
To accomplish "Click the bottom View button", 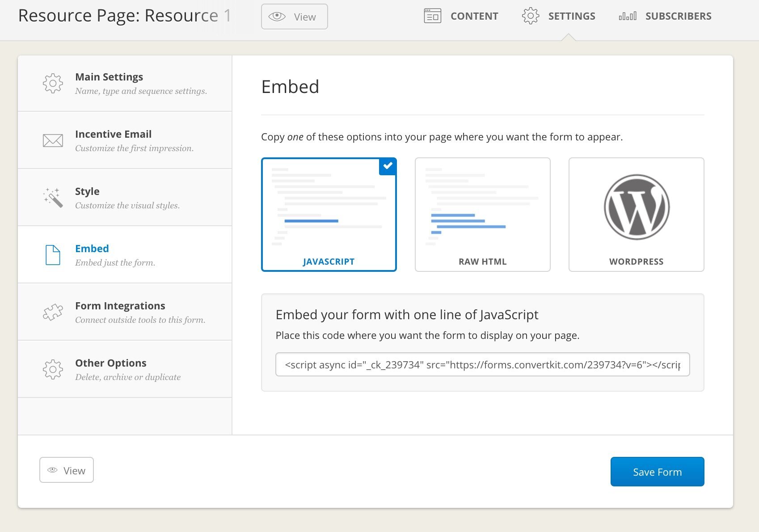I will tap(67, 470).
